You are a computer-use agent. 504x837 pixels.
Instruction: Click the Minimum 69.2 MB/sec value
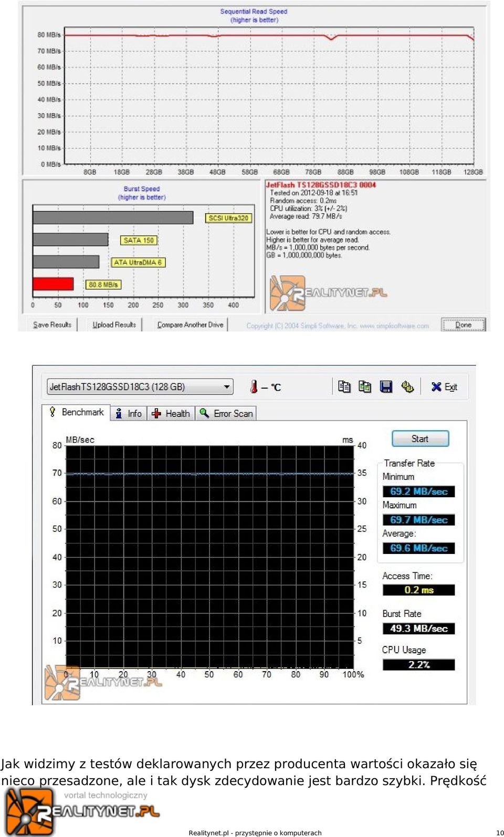point(418,491)
